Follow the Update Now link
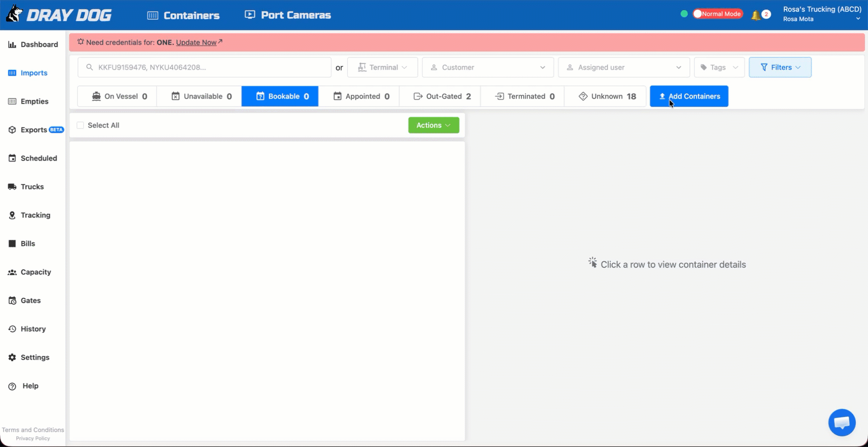The image size is (868, 447). point(196,43)
